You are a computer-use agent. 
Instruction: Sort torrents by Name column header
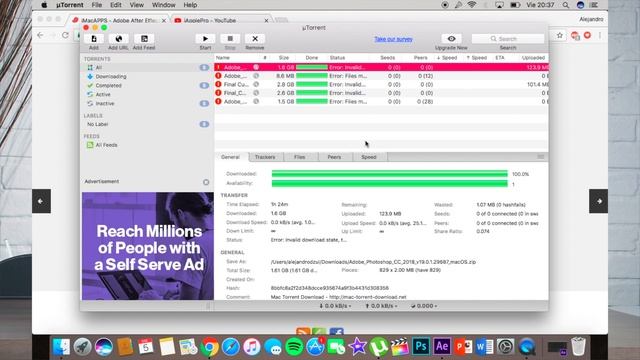[223, 58]
